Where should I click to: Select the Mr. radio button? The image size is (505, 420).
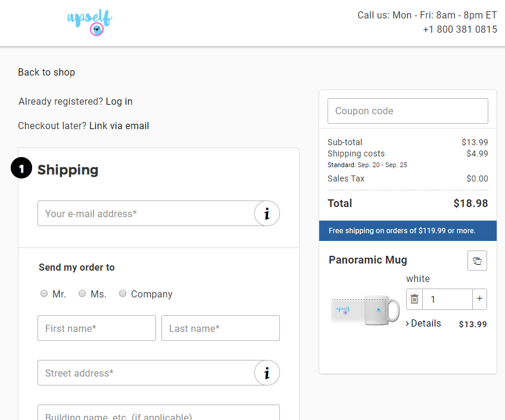coord(44,293)
